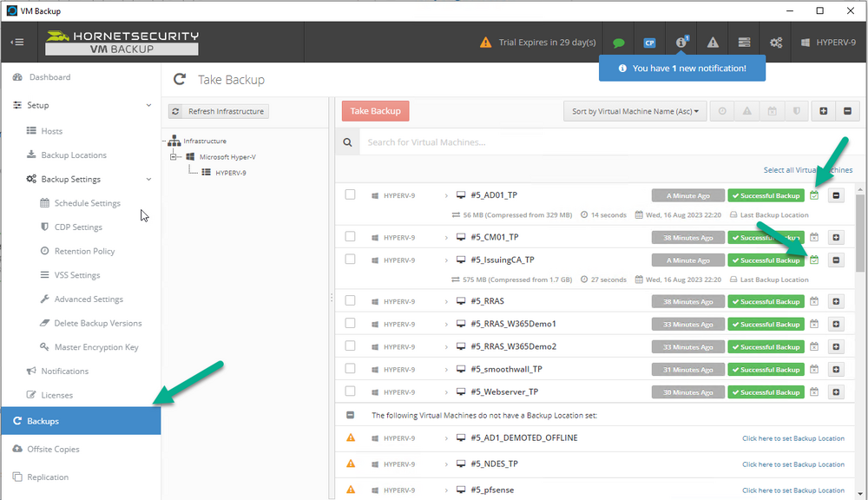
Task: Open the CP control panel icon
Action: pos(649,43)
